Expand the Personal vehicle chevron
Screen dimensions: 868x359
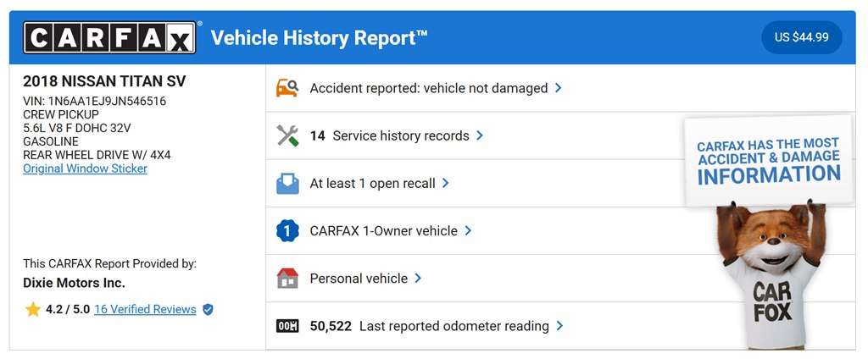(x=418, y=279)
